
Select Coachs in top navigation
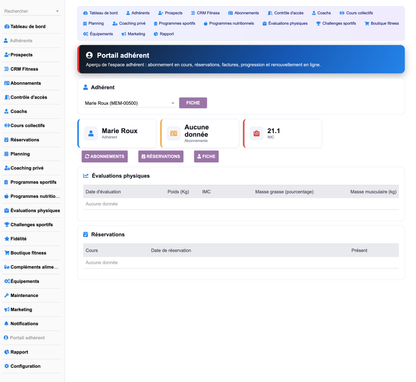321,13
